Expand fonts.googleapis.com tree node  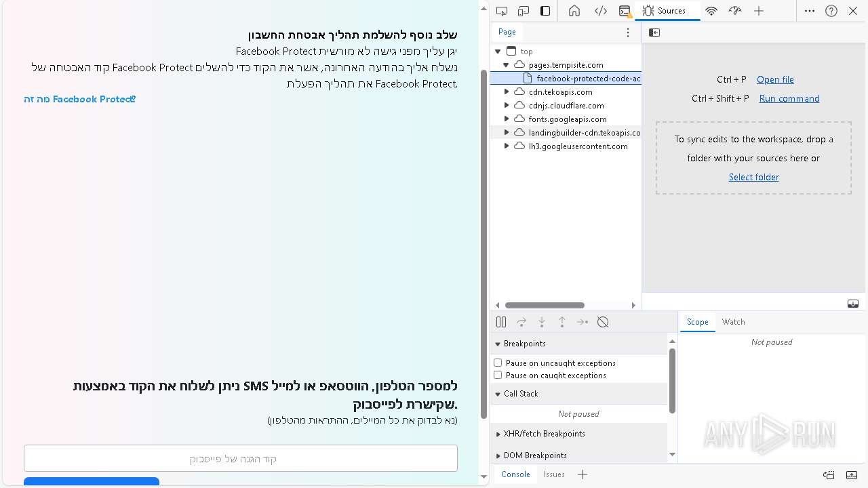click(506, 119)
